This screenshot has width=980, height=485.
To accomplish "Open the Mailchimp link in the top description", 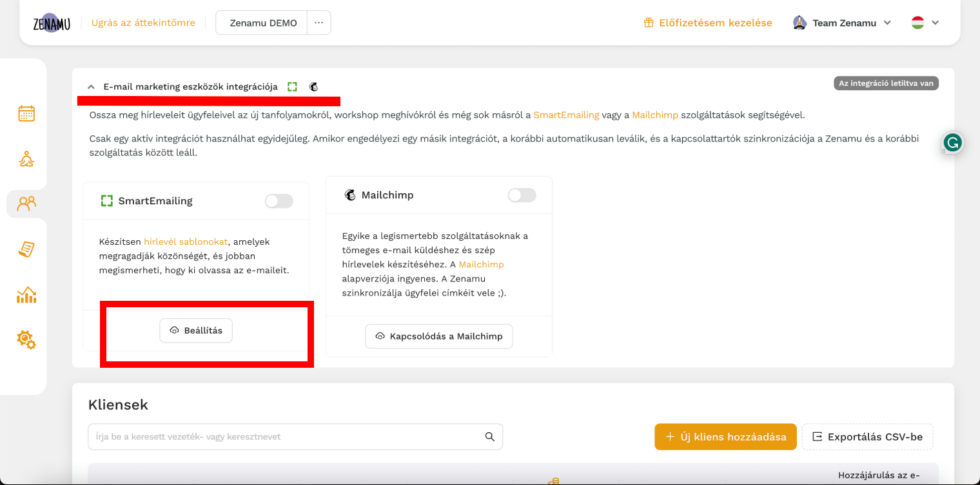I will [x=655, y=115].
